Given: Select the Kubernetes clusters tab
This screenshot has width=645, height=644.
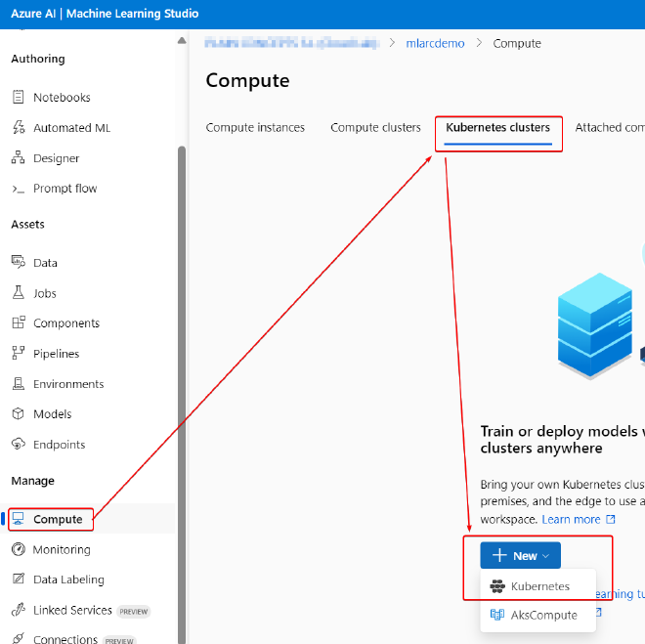Looking at the screenshot, I should coord(497,127).
